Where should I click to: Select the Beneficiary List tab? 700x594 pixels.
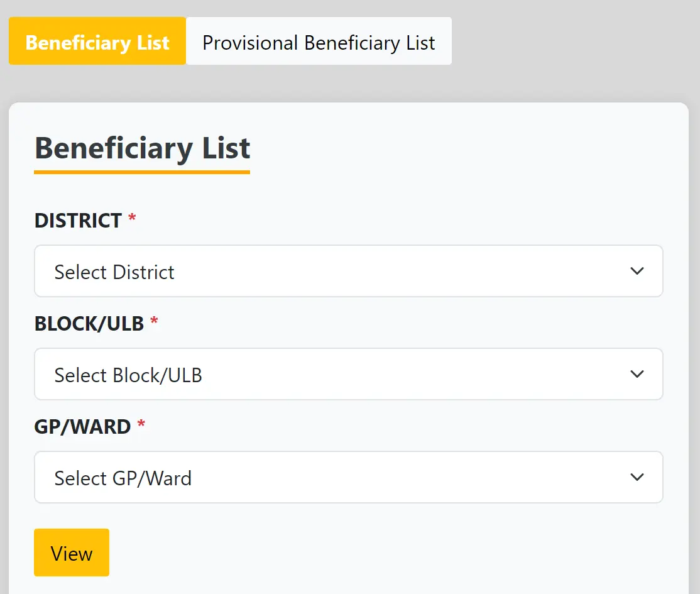97,42
